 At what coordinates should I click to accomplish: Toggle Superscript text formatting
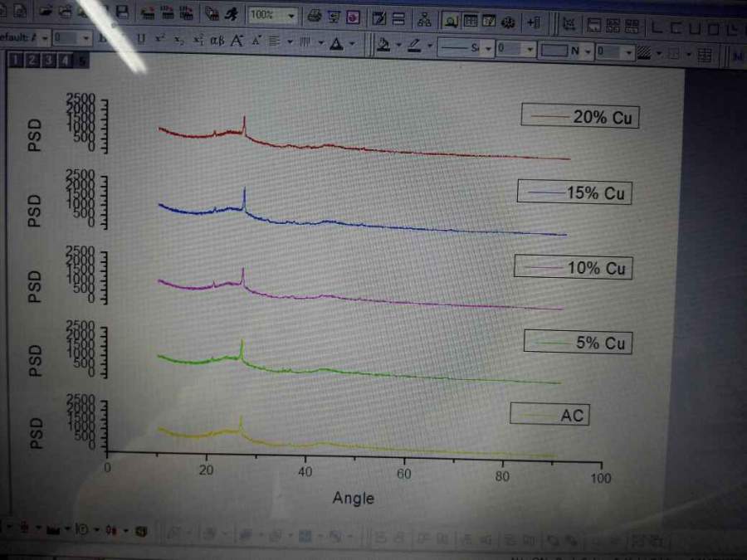pyautogui.click(x=160, y=40)
